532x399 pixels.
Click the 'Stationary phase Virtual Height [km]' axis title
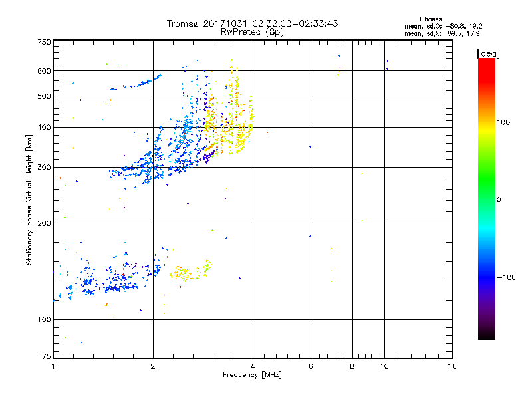(29, 199)
